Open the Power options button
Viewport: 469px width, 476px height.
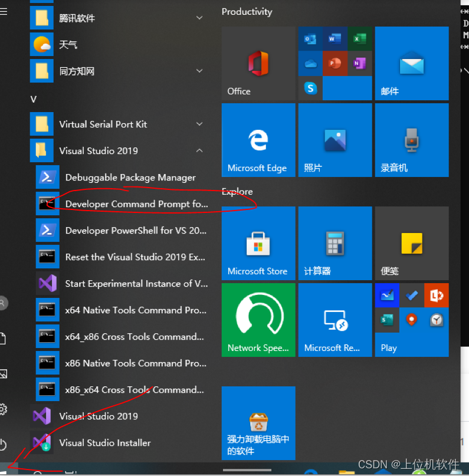coord(3,444)
